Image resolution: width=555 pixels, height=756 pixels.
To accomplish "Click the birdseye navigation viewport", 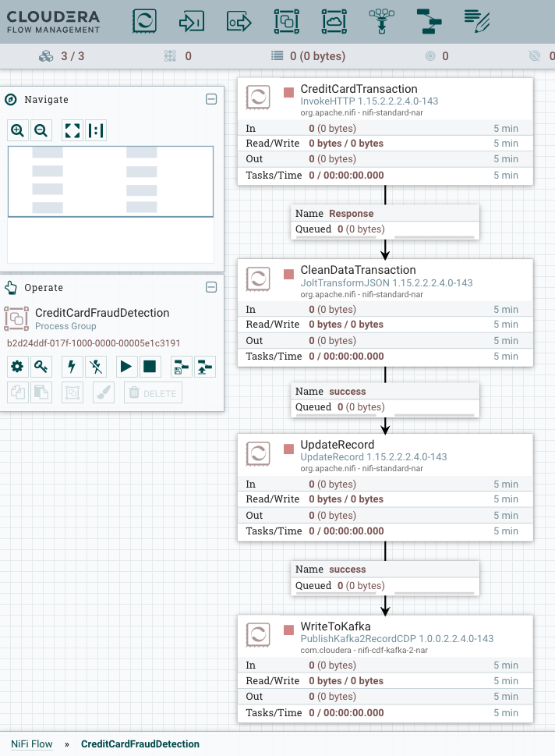I will 111,181.
